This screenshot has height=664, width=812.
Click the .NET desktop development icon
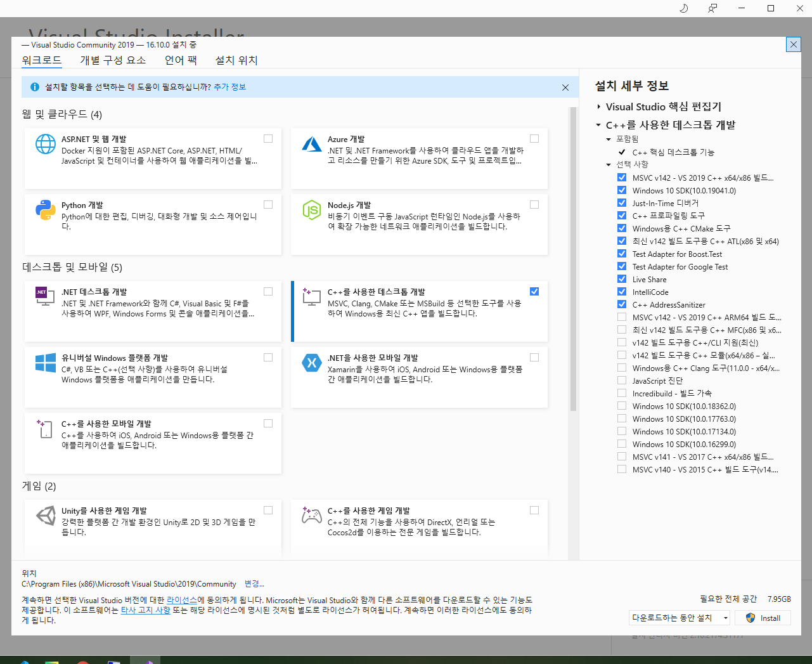click(x=46, y=296)
